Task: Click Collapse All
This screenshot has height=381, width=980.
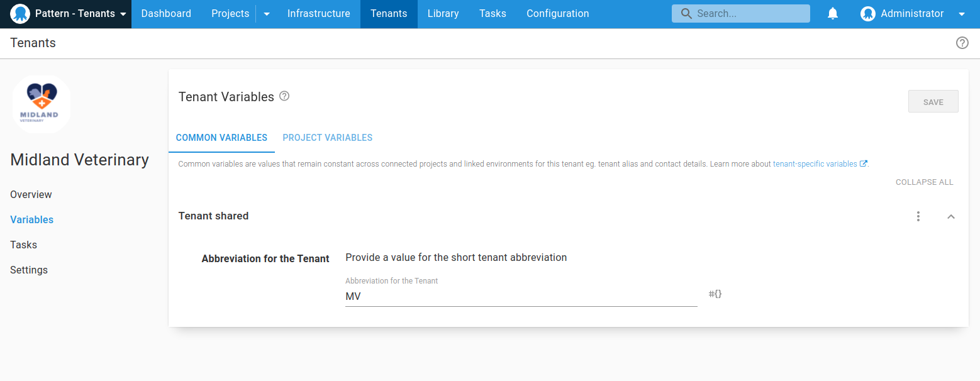Action: [x=924, y=182]
